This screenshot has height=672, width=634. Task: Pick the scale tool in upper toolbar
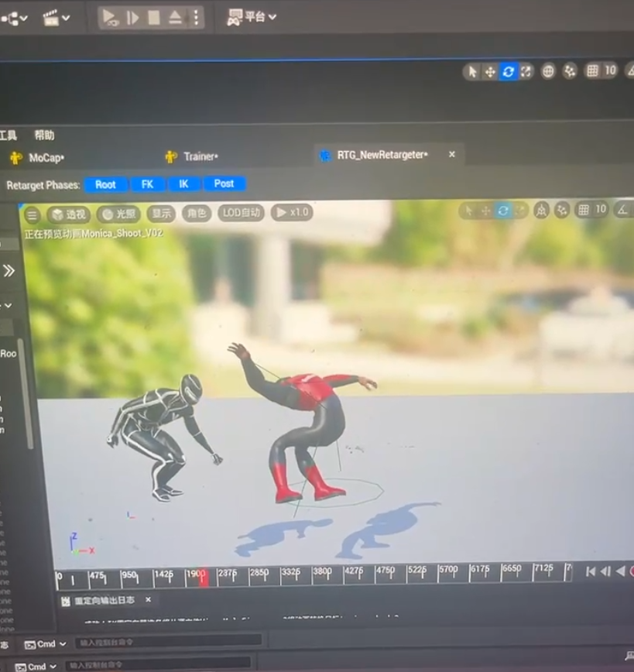coord(526,71)
